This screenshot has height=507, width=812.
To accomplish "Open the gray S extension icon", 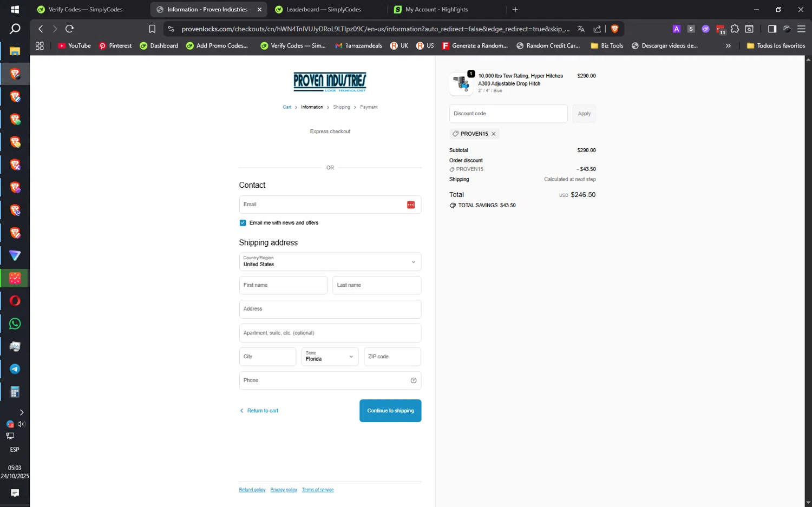I will point(691,29).
